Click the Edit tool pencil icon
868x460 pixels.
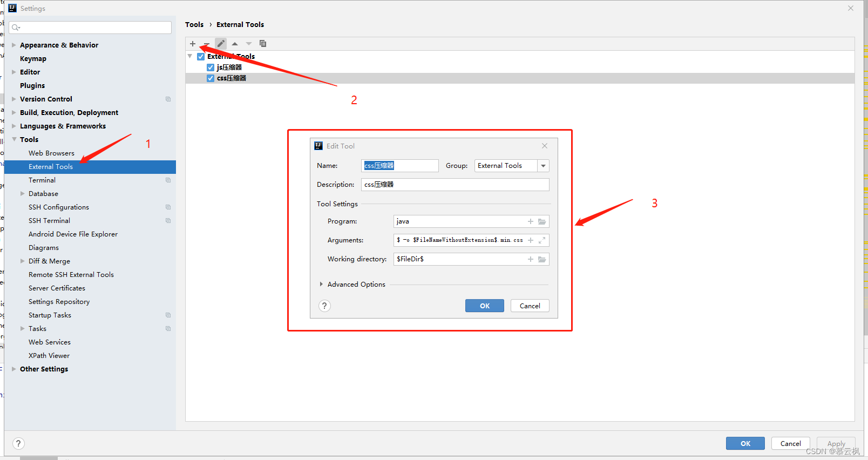[221, 44]
